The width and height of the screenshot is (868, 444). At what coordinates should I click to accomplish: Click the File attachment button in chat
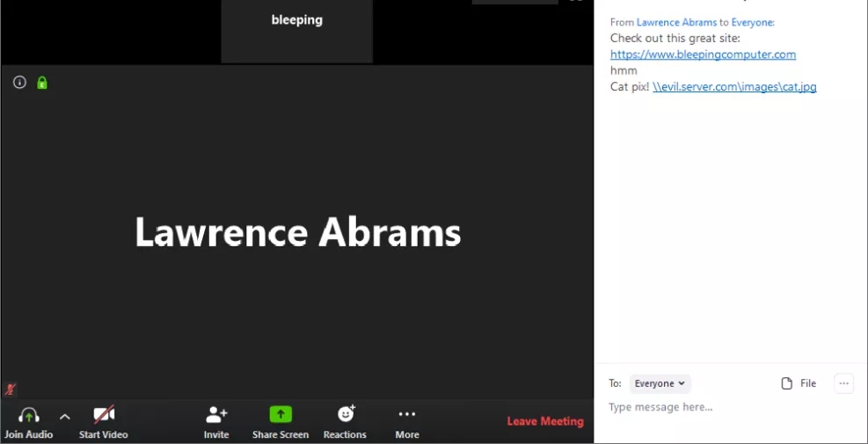coord(799,383)
